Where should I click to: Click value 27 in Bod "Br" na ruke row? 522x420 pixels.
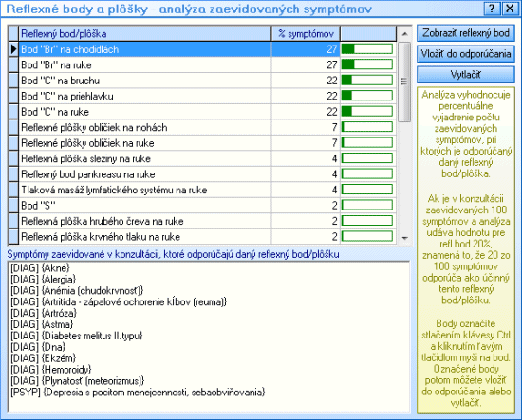(331, 64)
